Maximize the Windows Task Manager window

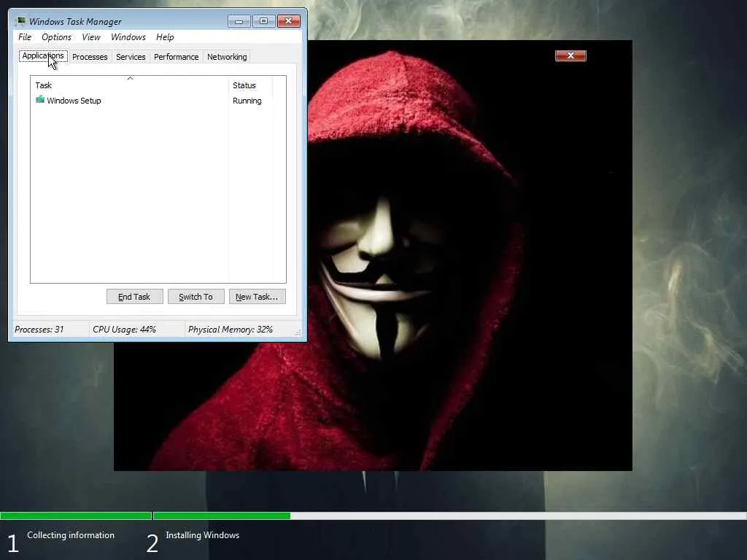[x=263, y=21]
